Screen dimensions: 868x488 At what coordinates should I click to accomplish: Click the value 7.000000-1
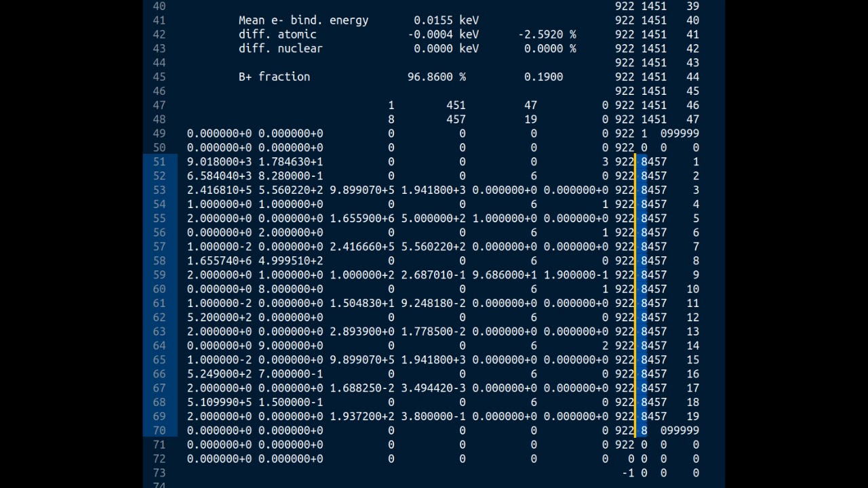pos(290,374)
